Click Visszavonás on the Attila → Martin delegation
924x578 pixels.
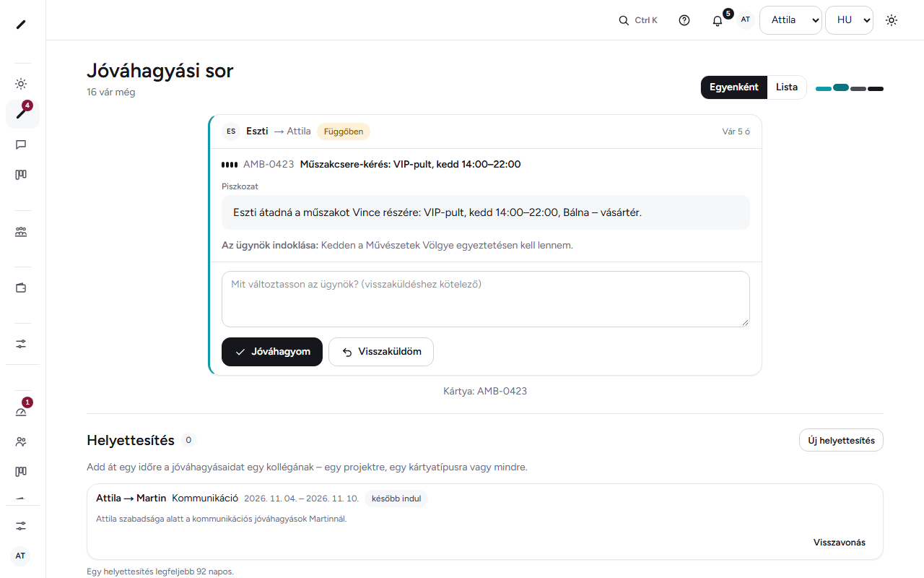coord(840,543)
